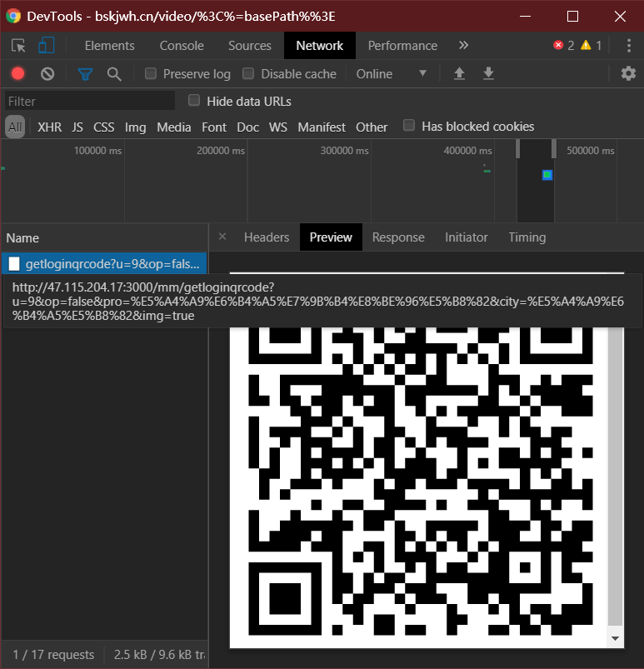This screenshot has width=644, height=669.
Task: Expand more DevTools tabs chevron
Action: click(x=463, y=46)
